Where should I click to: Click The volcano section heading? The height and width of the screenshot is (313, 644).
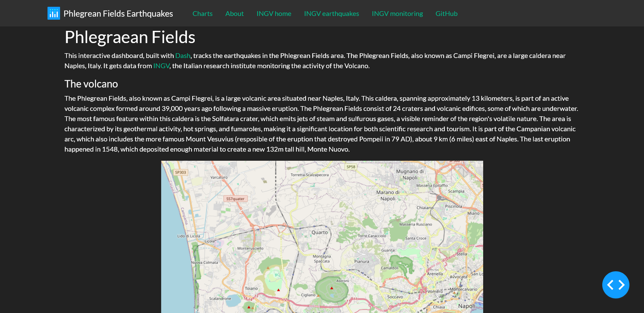tap(91, 84)
